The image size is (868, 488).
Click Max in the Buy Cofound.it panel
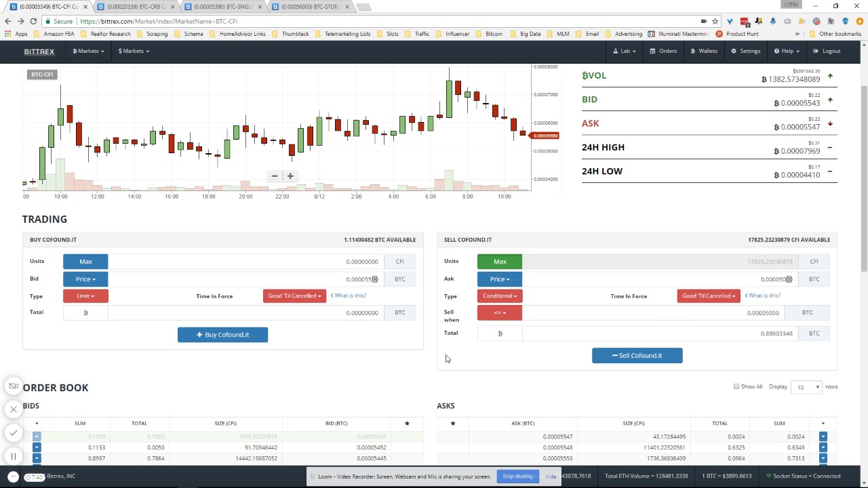(85, 262)
